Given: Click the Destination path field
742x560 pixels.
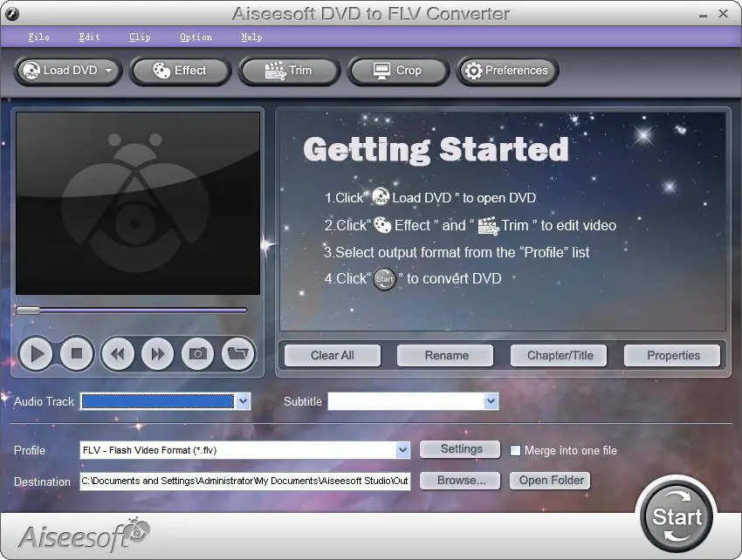Looking at the screenshot, I should coord(245,481).
